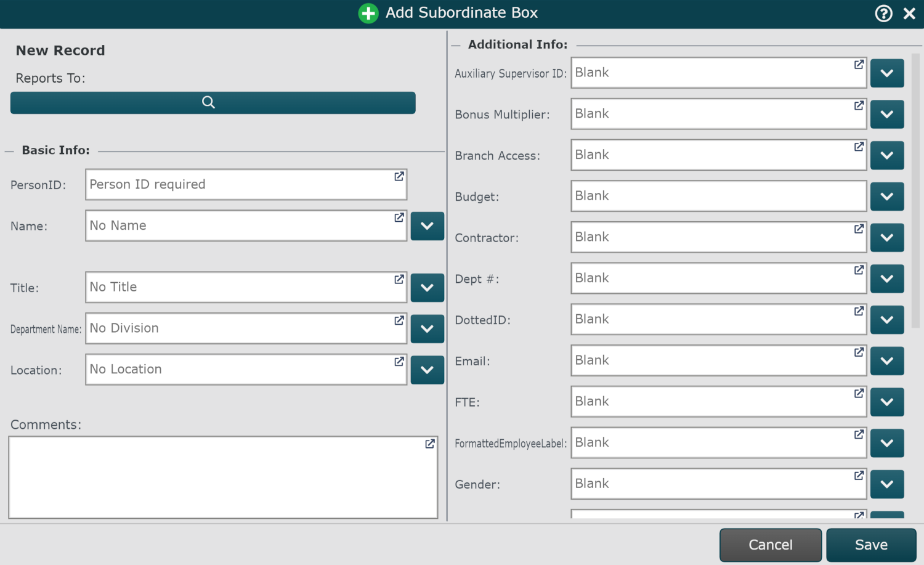Open Comments box pop-out editor icon
This screenshot has width=924, height=565.
pyautogui.click(x=430, y=444)
